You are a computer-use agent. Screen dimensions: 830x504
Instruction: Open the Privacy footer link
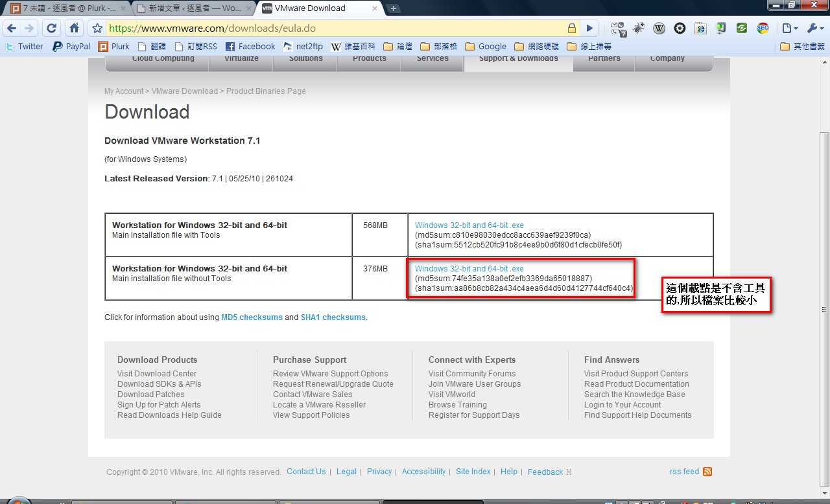(x=379, y=472)
